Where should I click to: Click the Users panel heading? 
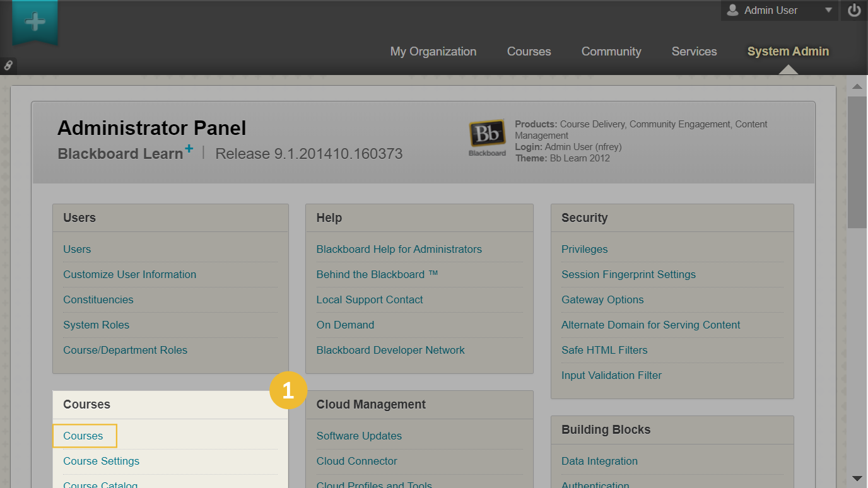(x=79, y=218)
